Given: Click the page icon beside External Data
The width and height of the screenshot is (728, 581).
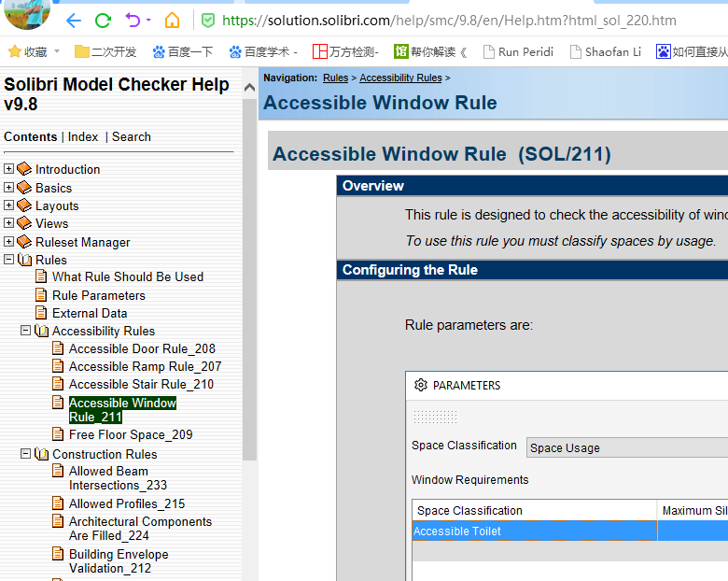Looking at the screenshot, I should 41,313.
